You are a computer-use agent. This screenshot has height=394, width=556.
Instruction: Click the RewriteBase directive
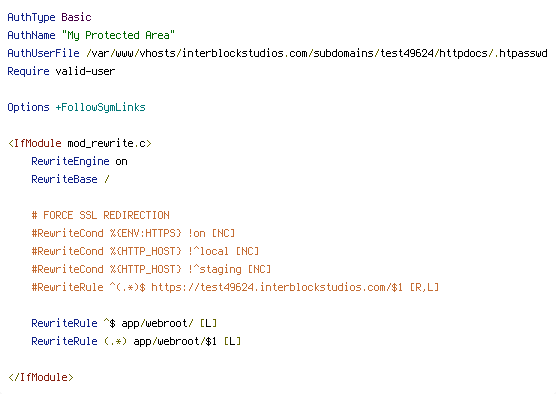tap(64, 179)
